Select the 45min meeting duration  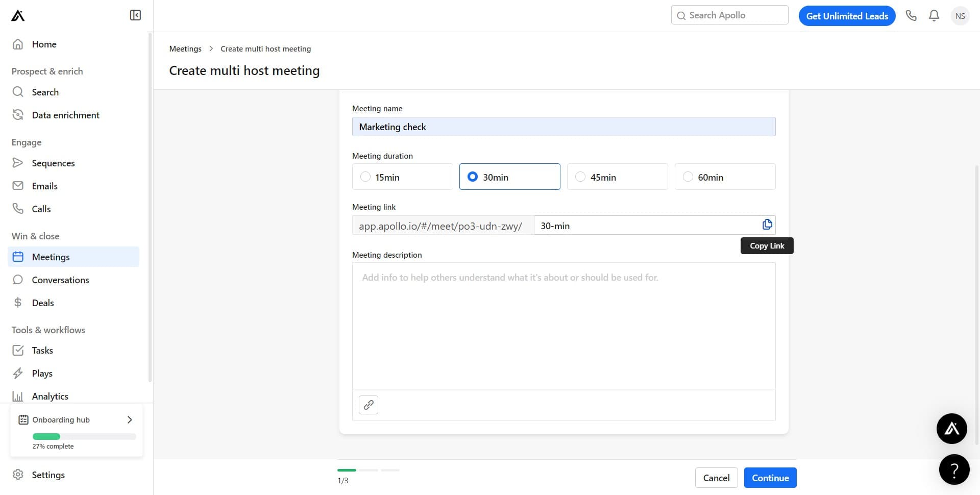tap(580, 177)
